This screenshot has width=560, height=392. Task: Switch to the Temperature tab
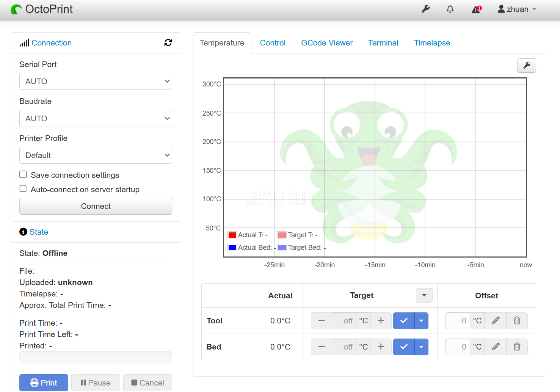point(222,43)
